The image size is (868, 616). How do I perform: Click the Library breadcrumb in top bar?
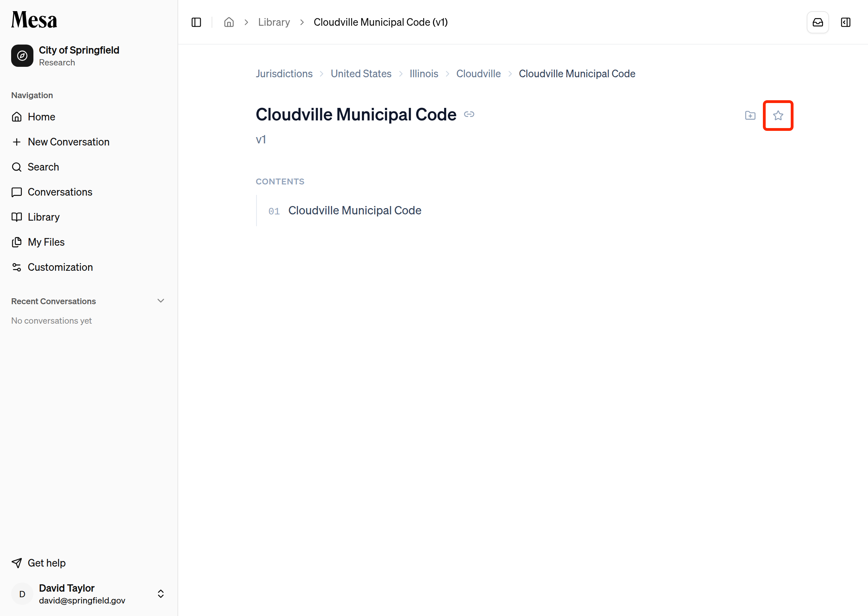(x=274, y=22)
